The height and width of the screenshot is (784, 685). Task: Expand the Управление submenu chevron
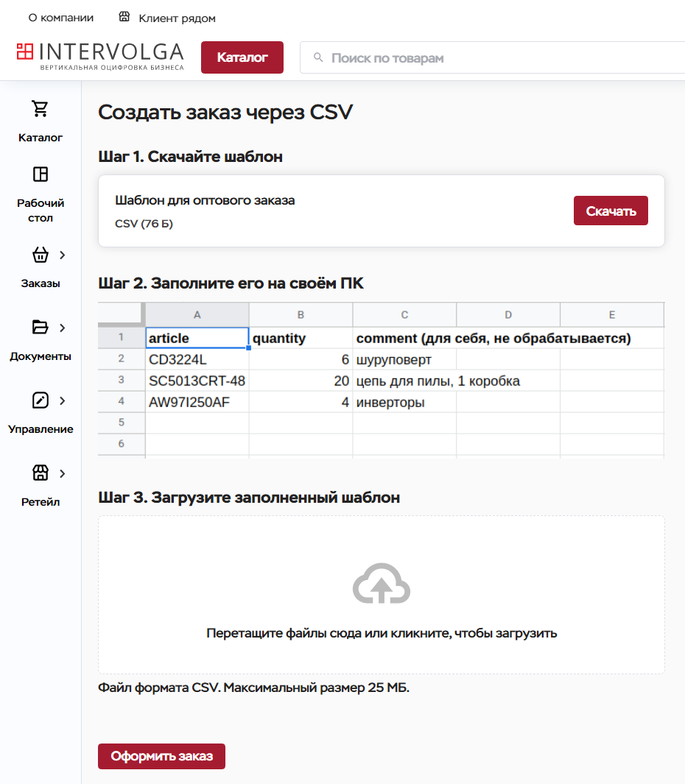pyautogui.click(x=63, y=400)
